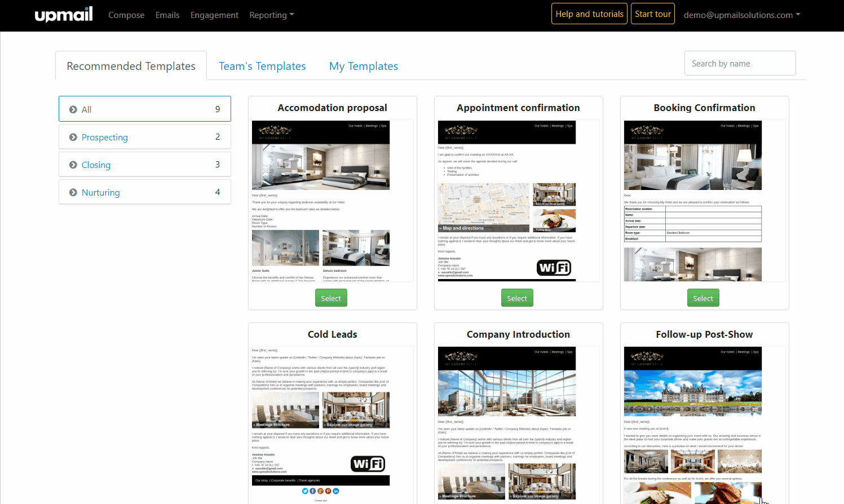
Task: Switch to My Templates tab
Action: point(364,66)
